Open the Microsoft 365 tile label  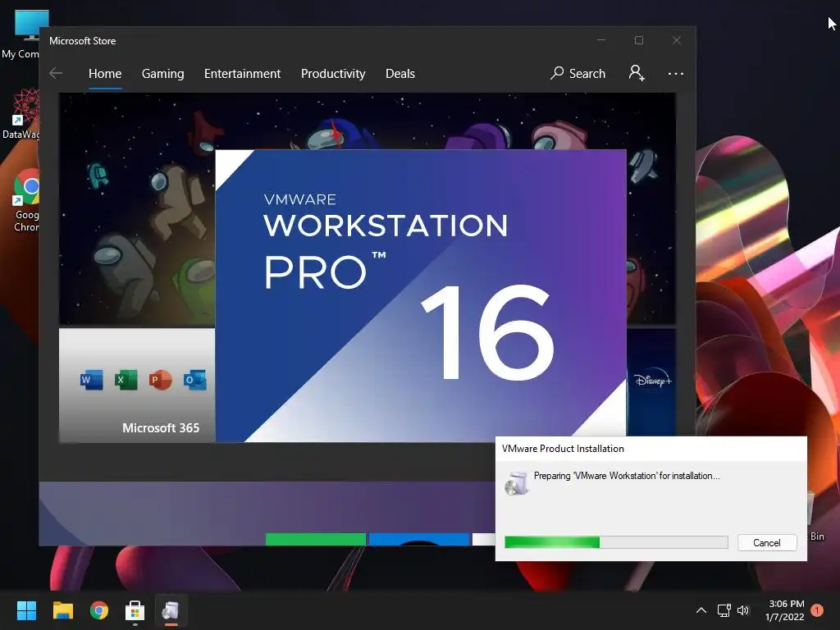[161, 427]
